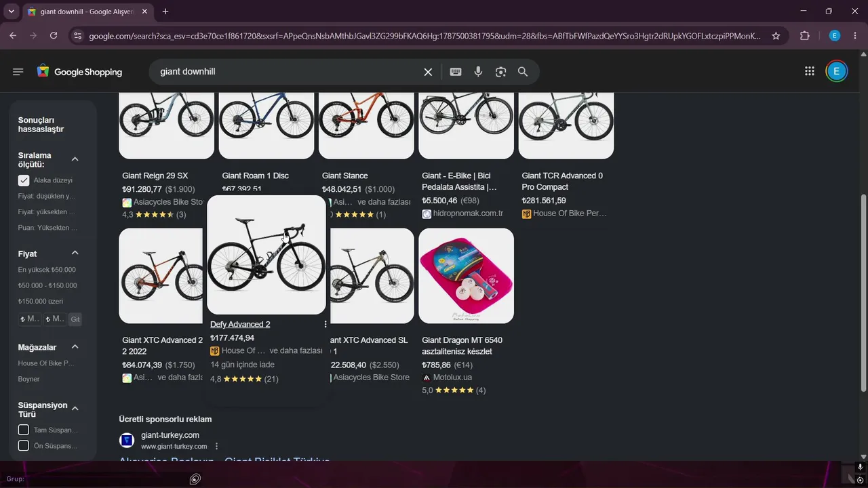Visit the giant-turkey.com sponsored link
The height and width of the screenshot is (488, 868).
point(170,435)
